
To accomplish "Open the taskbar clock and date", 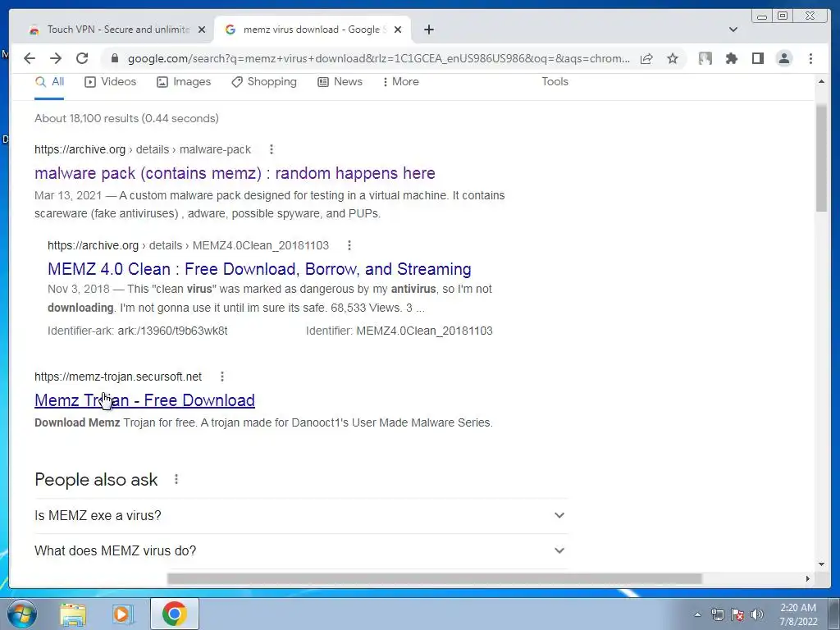I will pyautogui.click(x=798, y=614).
